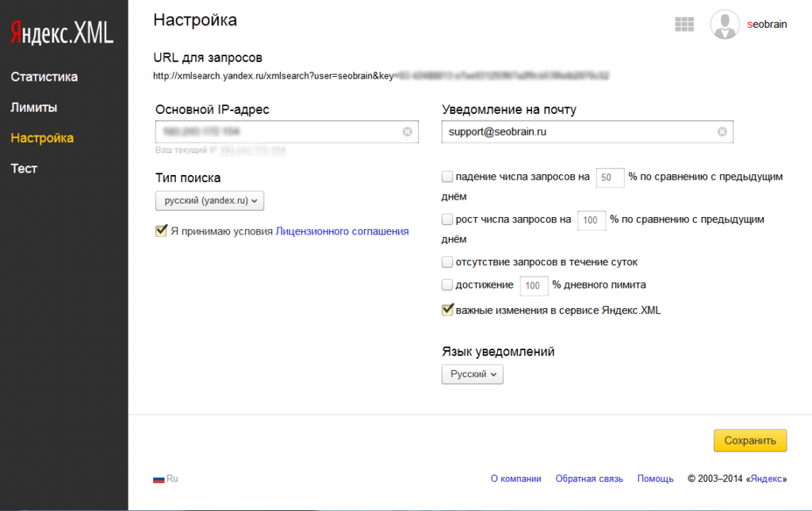The image size is (812, 511).
Task: Follow the Яндекс copyright link
Action: [767, 479]
